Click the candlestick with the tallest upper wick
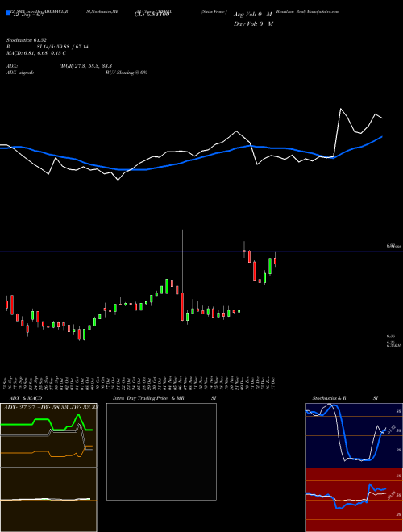This screenshot has width=403, height=532. pyautogui.click(x=182, y=276)
